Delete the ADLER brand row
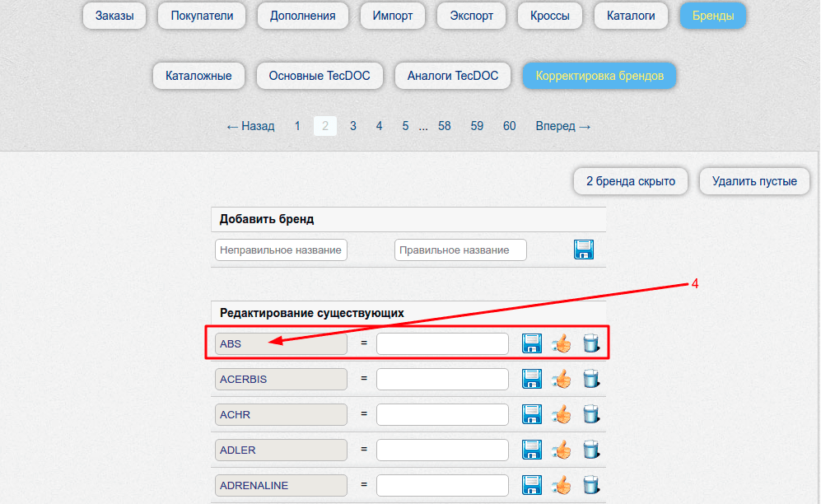The width and height of the screenshot is (821, 504). 591,450
